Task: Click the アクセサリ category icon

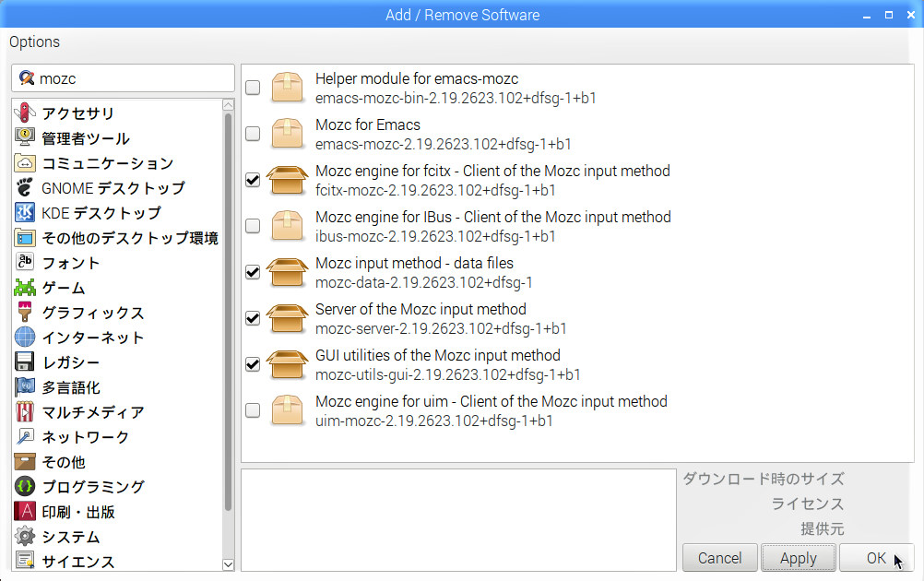Action: pos(25,113)
